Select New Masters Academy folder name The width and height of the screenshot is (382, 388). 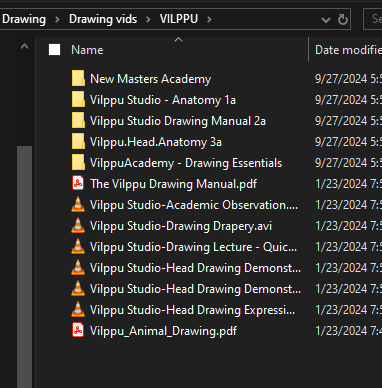(x=151, y=79)
